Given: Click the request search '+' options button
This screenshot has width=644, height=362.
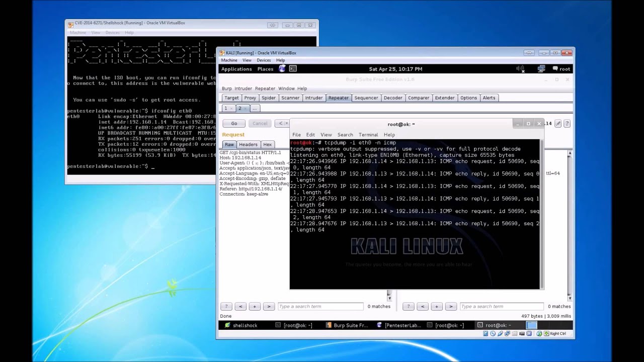Looking at the screenshot, I should [x=255, y=306].
